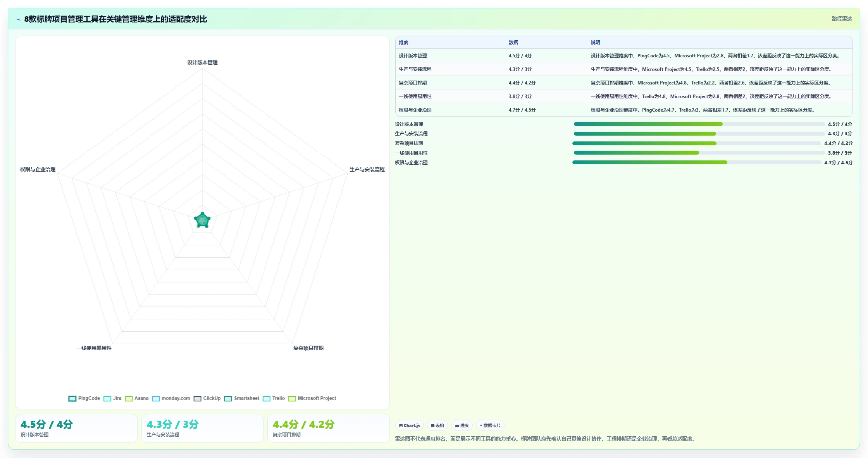Screen dimensions: 868x458
Task: Click the description mentioning Trello为2.2
Action: point(711,83)
